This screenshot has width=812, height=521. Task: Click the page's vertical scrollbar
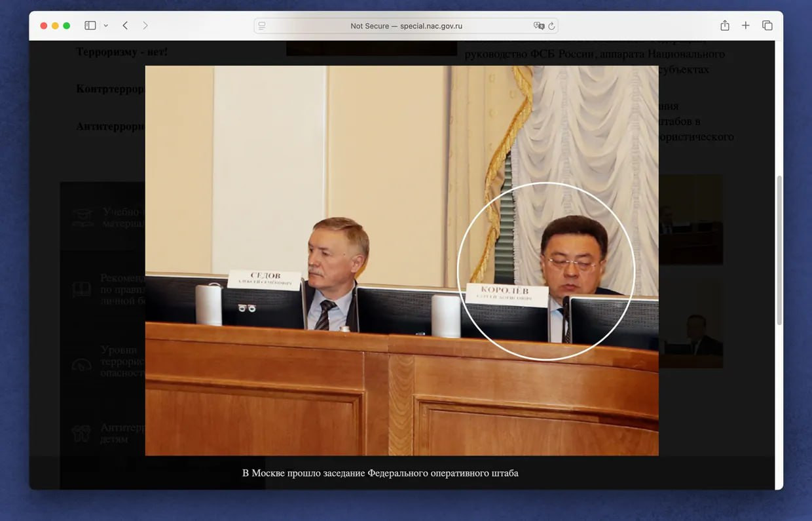[x=779, y=249]
